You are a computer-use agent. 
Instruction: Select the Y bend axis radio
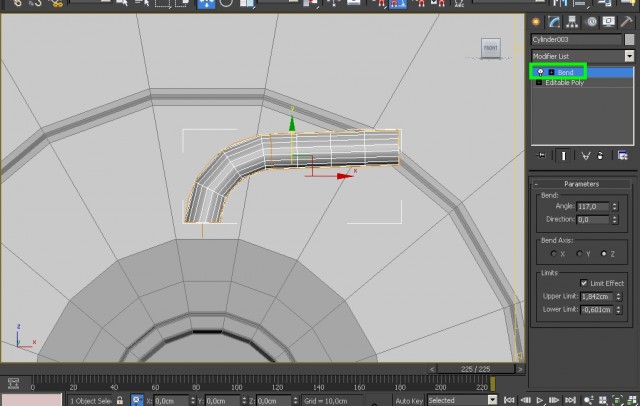pos(579,254)
